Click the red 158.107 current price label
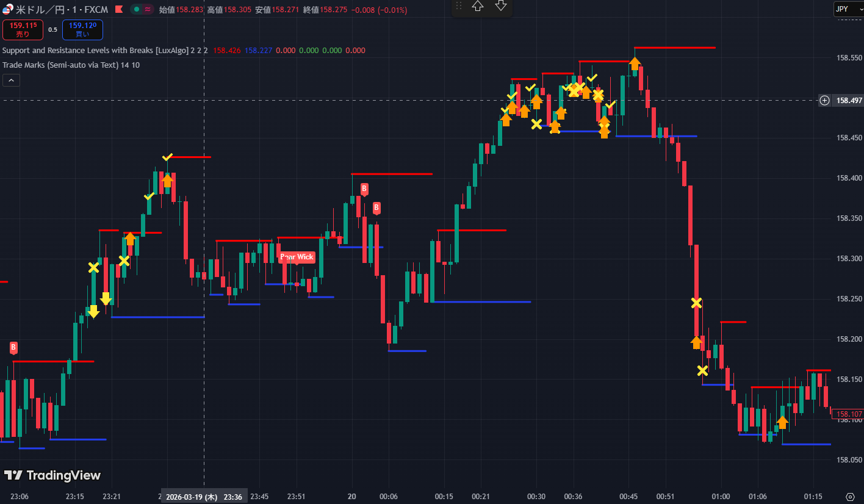 click(x=848, y=414)
